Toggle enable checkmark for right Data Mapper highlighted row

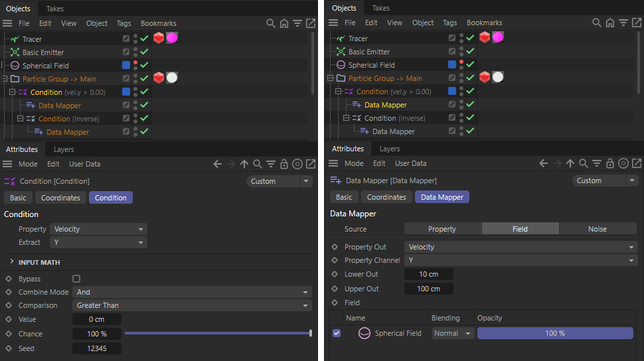tap(470, 104)
